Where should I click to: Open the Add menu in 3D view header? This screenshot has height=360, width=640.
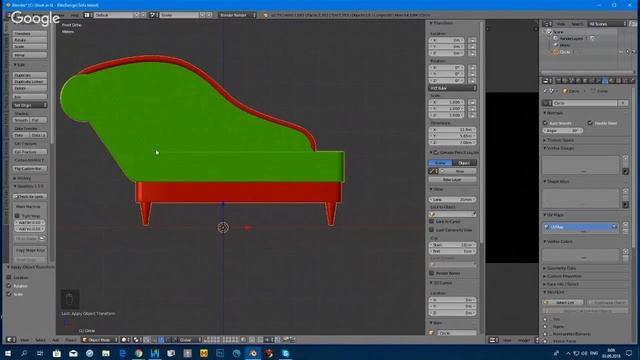[55, 340]
